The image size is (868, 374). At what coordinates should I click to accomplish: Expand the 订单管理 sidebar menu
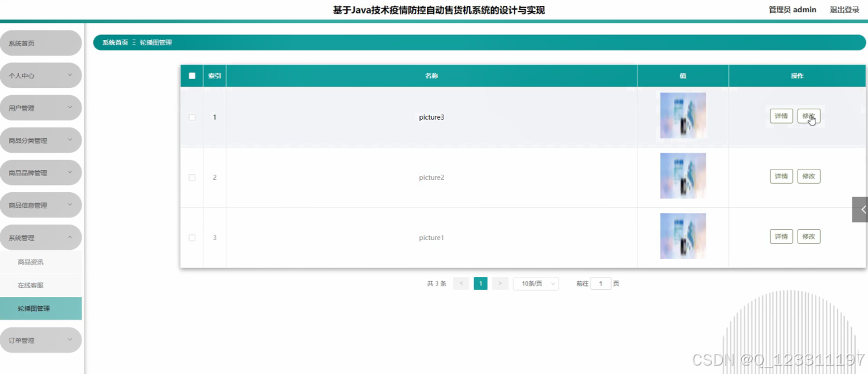(x=41, y=340)
